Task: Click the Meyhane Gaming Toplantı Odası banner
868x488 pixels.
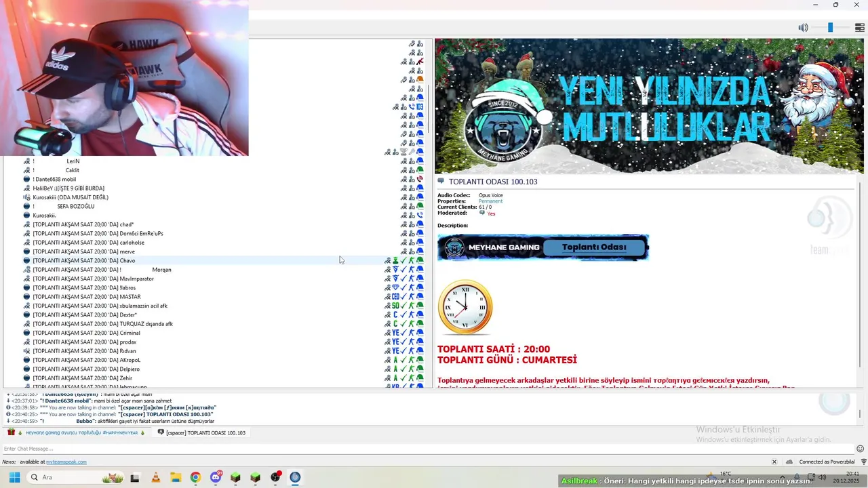Action: point(543,247)
